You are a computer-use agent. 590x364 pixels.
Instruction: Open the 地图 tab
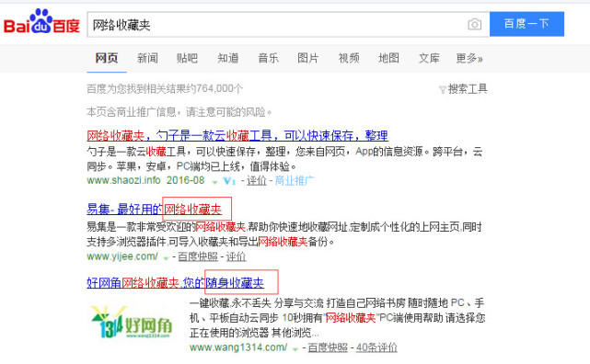388,58
